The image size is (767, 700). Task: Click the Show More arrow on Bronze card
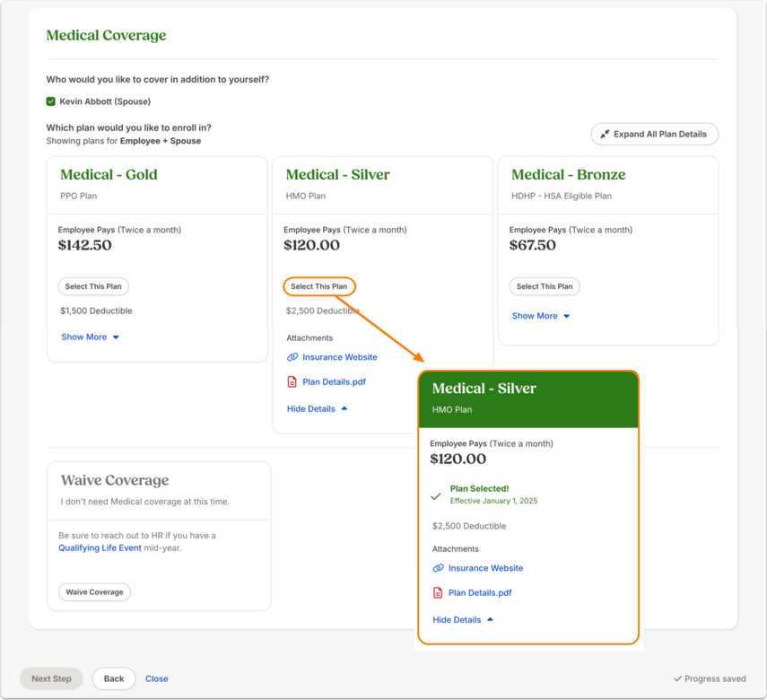[566, 316]
